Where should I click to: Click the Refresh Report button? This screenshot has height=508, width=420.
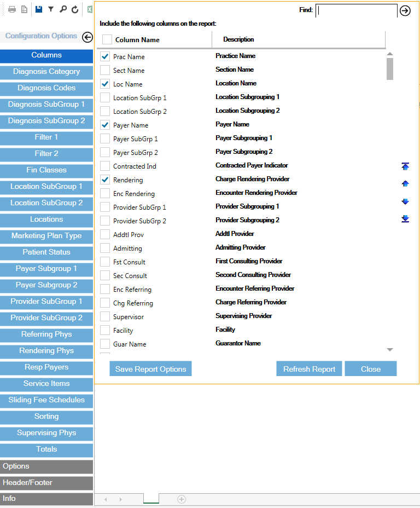point(309,369)
